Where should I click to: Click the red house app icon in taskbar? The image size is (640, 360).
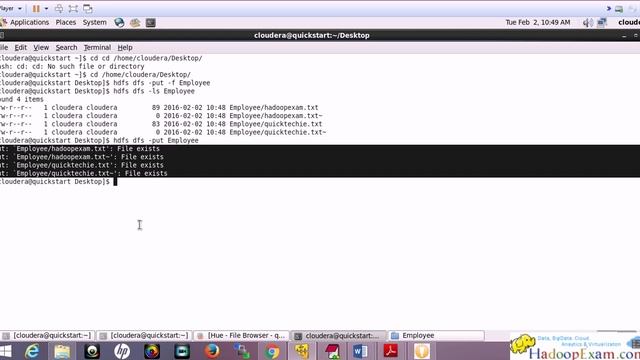(332, 351)
